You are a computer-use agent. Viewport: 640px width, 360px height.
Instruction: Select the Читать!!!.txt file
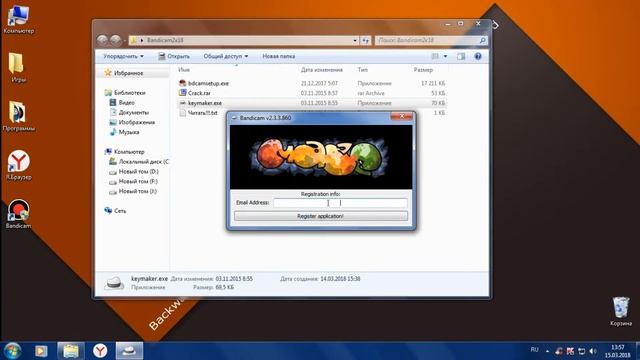(x=202, y=113)
